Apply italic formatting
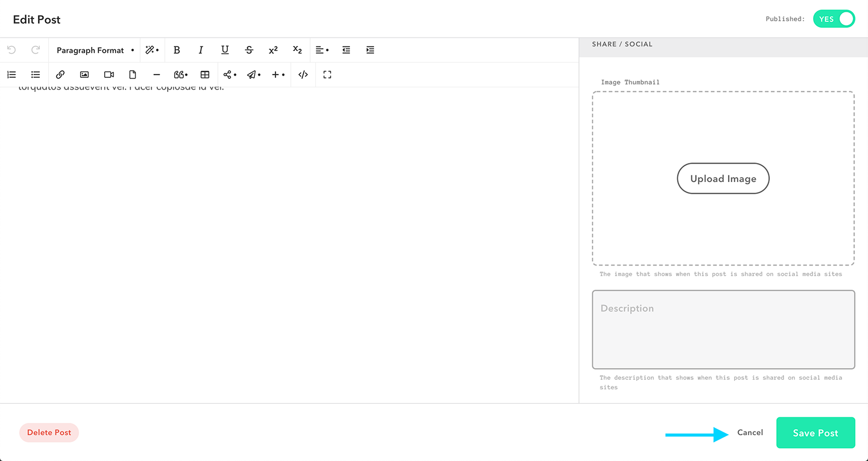Screen dimensions: 868x461 point(200,50)
